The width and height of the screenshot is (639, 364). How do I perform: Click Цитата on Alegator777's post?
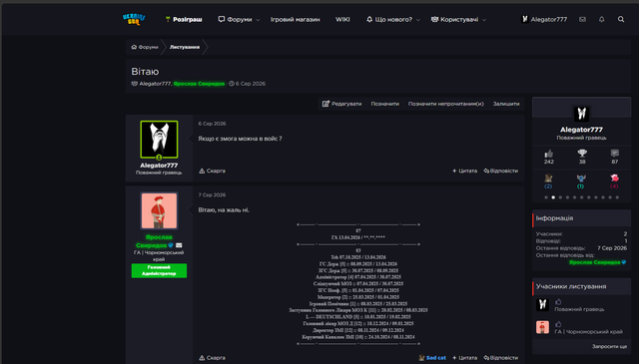point(464,171)
